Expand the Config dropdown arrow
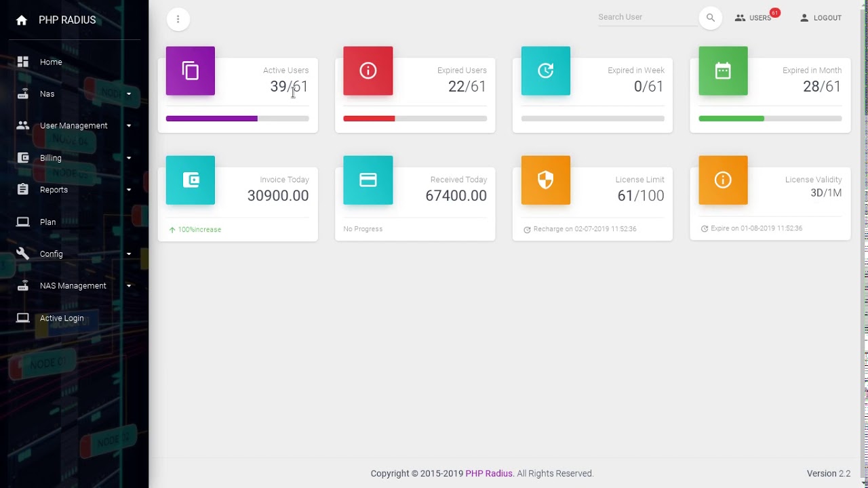The width and height of the screenshot is (868, 488). [x=129, y=253]
